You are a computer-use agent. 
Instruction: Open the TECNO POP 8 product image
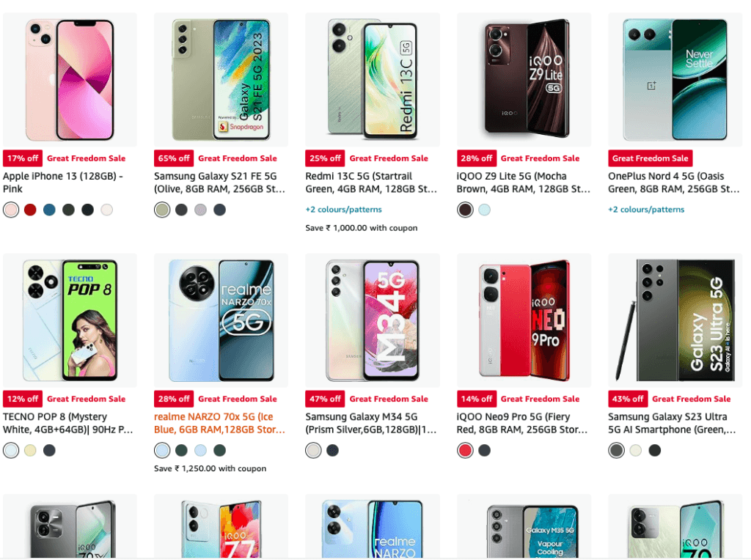[70, 320]
